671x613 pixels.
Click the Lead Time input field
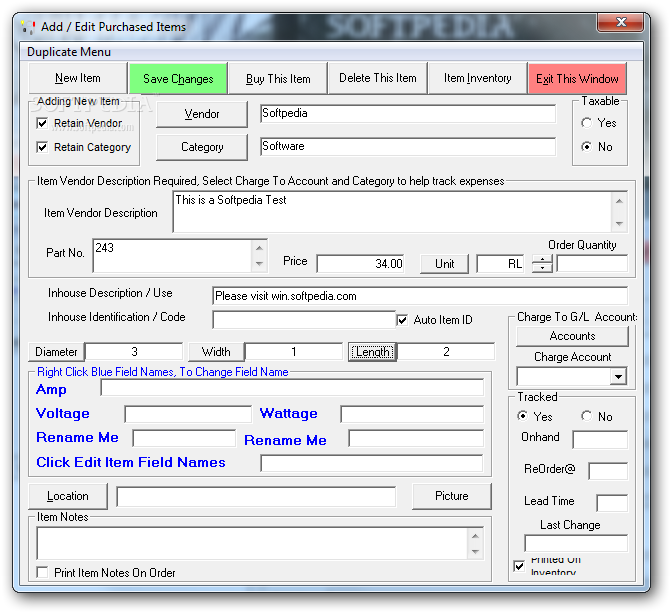612,503
